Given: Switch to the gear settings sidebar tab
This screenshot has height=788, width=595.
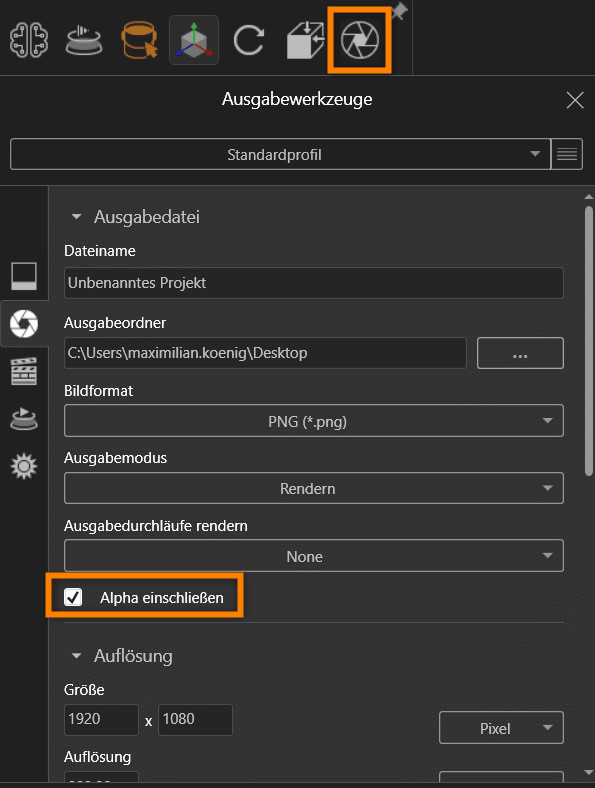Looking at the screenshot, I should point(24,466).
